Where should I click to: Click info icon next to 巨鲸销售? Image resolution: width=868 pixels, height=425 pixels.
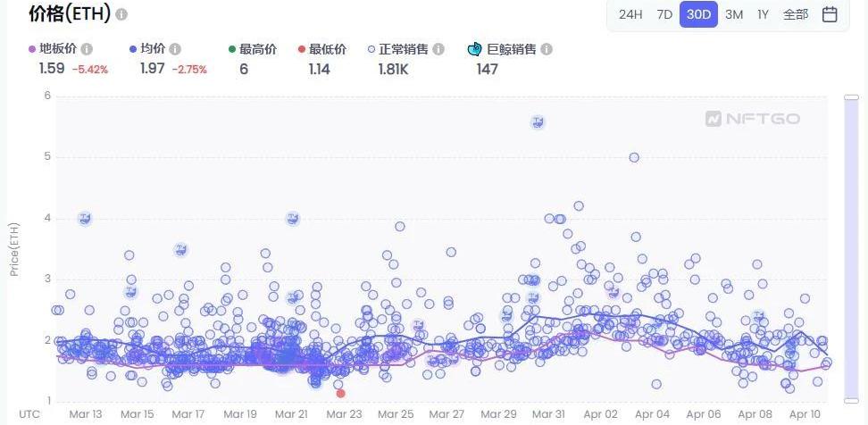pos(547,50)
